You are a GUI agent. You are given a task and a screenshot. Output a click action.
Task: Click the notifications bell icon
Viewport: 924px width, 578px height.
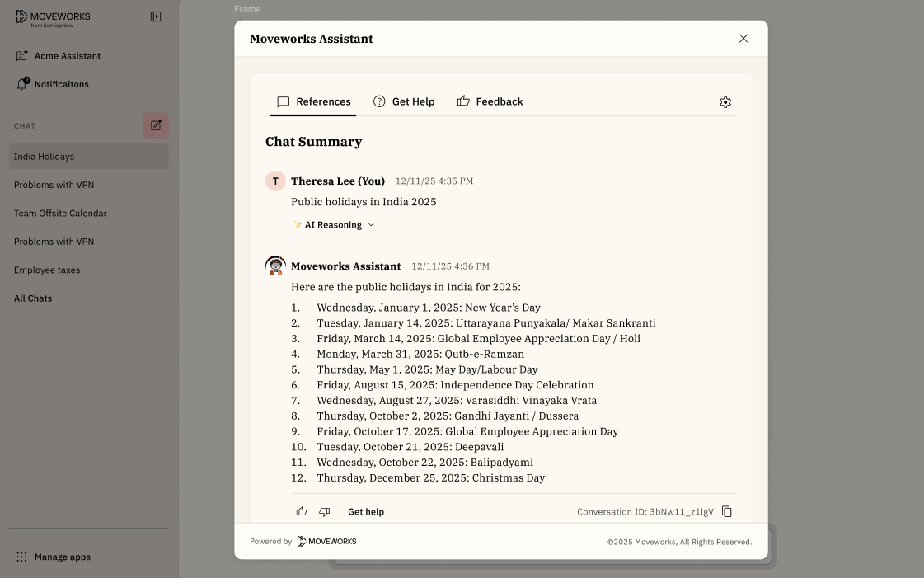(x=22, y=84)
